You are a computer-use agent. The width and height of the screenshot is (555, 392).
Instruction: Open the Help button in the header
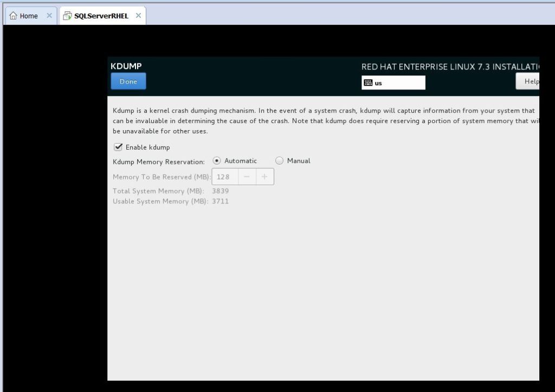click(x=528, y=81)
